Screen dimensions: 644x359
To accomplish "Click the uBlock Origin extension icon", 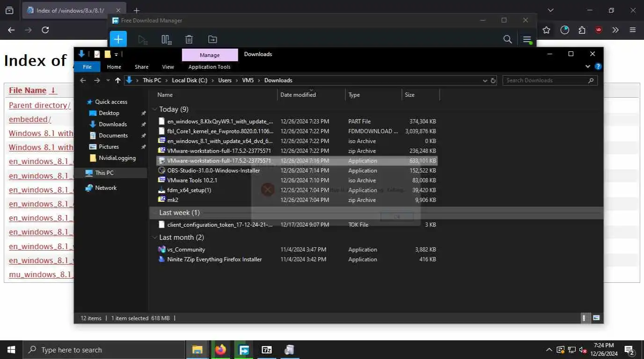I will [599, 30].
